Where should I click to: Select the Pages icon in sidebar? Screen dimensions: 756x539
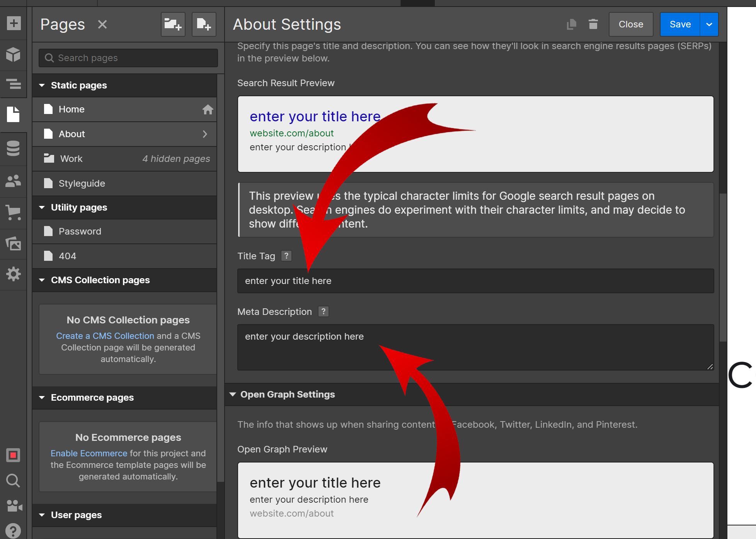tap(14, 114)
